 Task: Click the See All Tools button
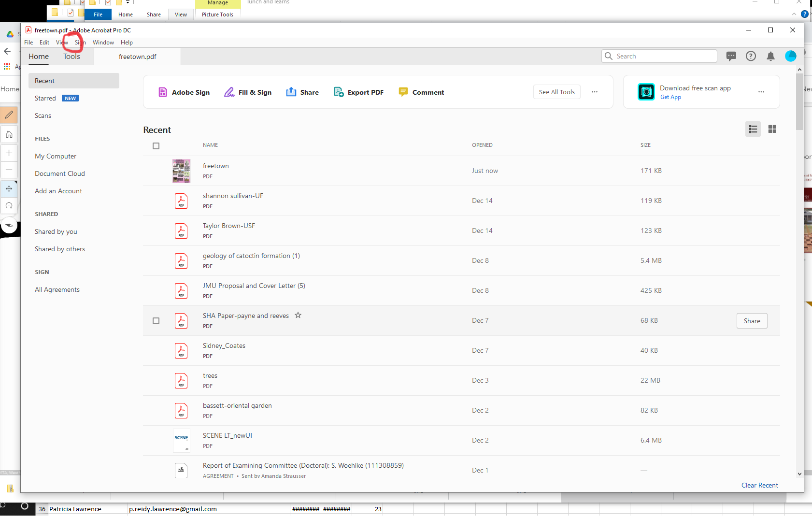556,91
